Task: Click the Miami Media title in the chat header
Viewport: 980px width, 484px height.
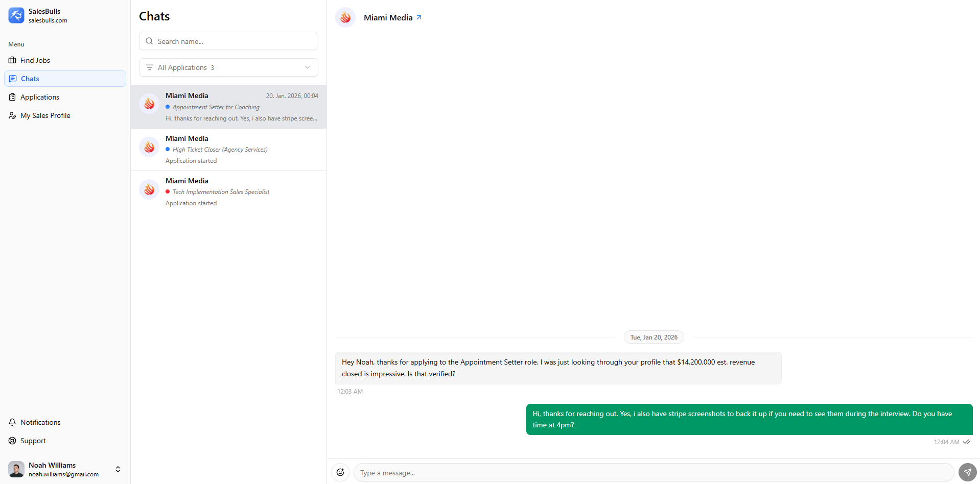Action: (388, 17)
